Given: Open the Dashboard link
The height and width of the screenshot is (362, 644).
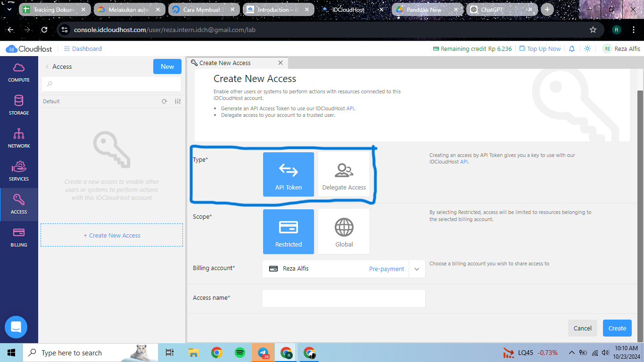Looking at the screenshot, I should (83, 49).
